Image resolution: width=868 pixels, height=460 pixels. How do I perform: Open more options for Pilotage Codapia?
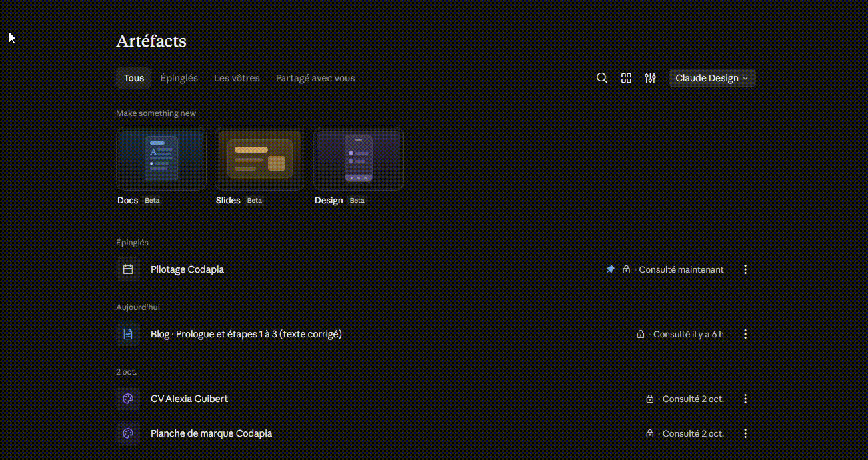[x=745, y=269]
